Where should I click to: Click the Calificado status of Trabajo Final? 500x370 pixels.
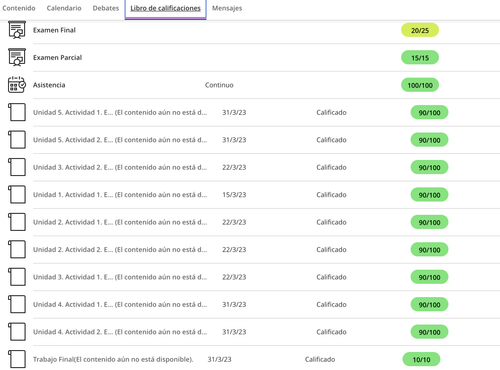[320, 359]
